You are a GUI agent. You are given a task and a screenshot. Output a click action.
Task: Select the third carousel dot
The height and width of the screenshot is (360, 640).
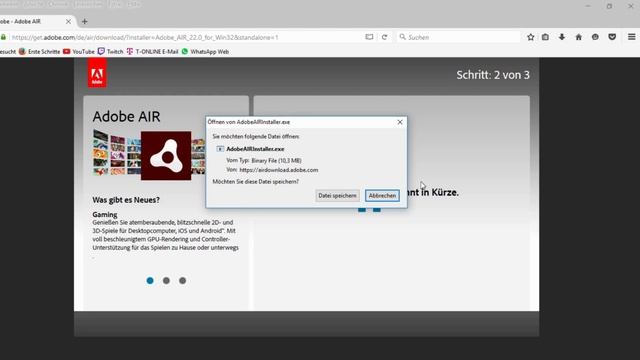point(182,280)
